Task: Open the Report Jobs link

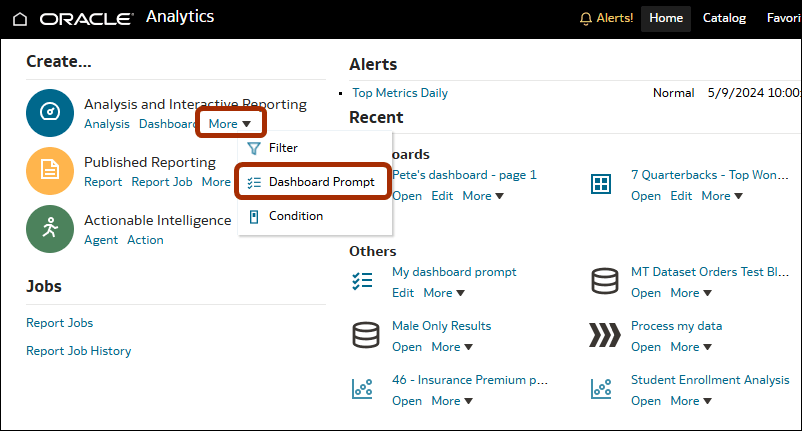Action: click(59, 323)
